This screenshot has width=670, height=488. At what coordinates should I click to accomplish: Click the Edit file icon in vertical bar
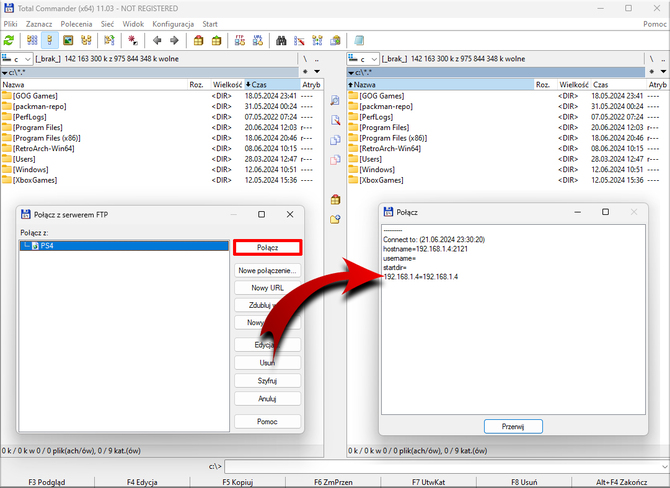335,120
